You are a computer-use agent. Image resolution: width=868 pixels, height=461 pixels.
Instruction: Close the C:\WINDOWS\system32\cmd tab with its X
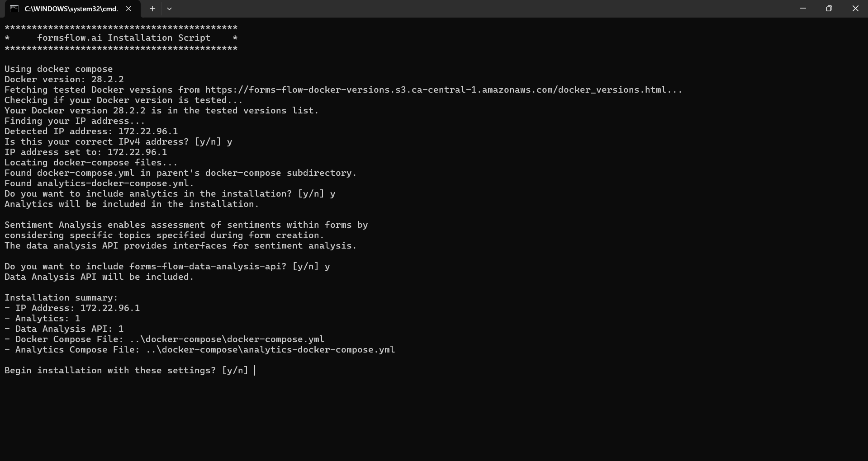[129, 9]
